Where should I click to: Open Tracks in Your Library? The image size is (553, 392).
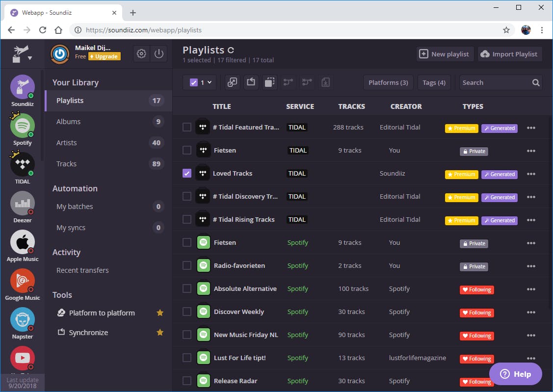tap(108, 164)
